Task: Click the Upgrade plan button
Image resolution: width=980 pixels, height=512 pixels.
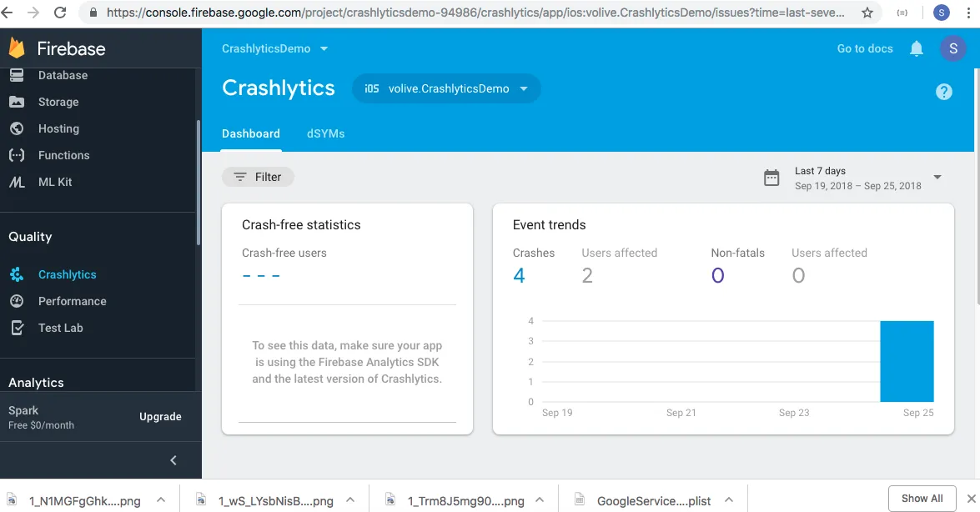Action: tap(161, 417)
